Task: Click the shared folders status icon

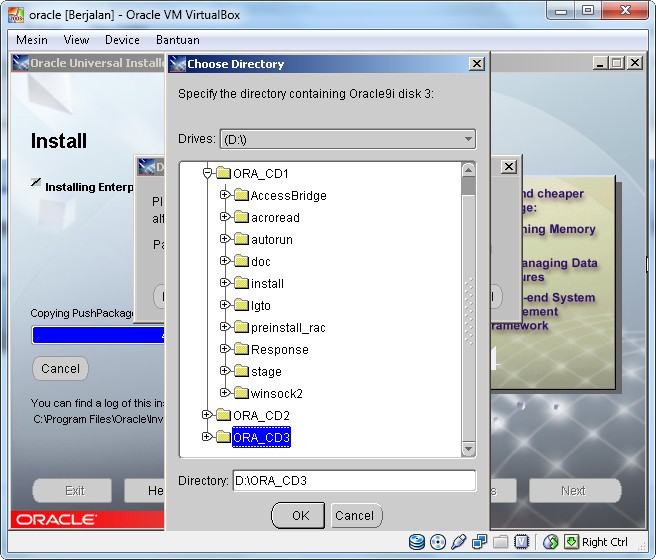Action: (500, 542)
